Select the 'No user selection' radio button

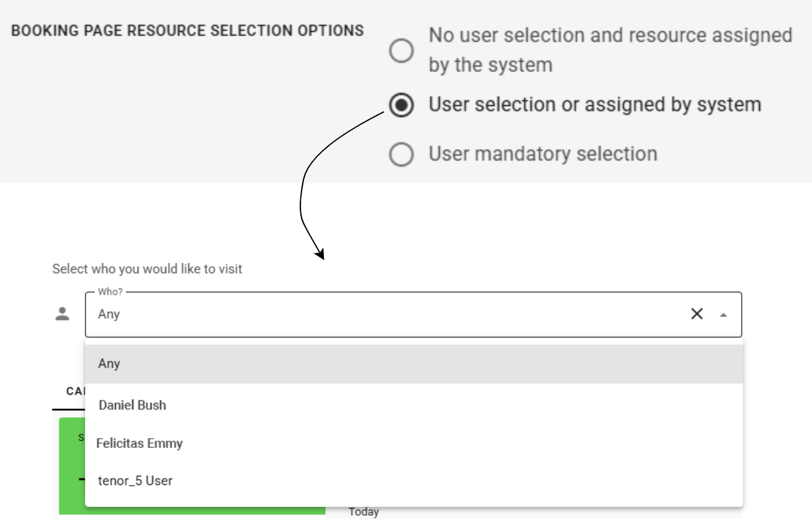[x=401, y=51]
